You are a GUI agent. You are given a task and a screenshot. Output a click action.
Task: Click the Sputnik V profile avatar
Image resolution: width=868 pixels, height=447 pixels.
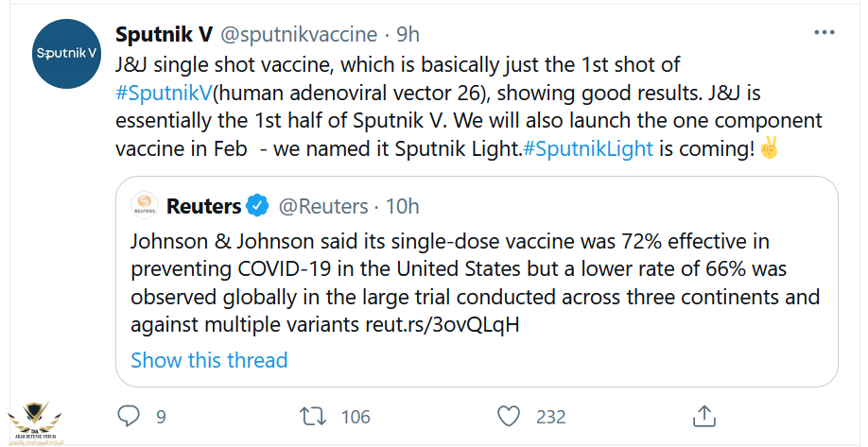point(66,54)
